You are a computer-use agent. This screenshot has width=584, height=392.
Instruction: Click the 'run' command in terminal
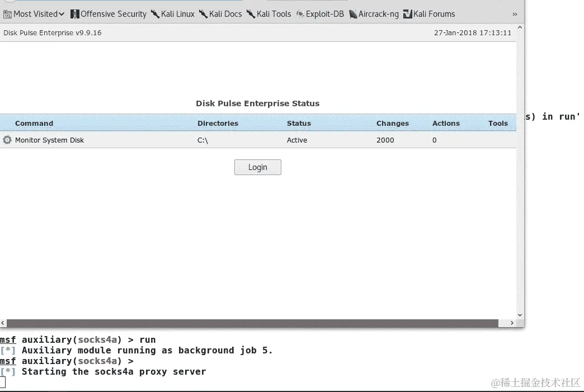(148, 340)
